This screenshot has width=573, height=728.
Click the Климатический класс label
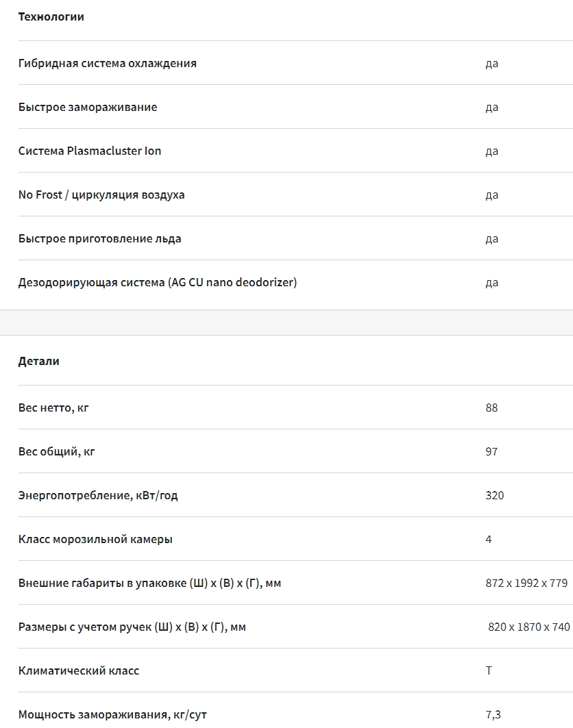tap(79, 671)
